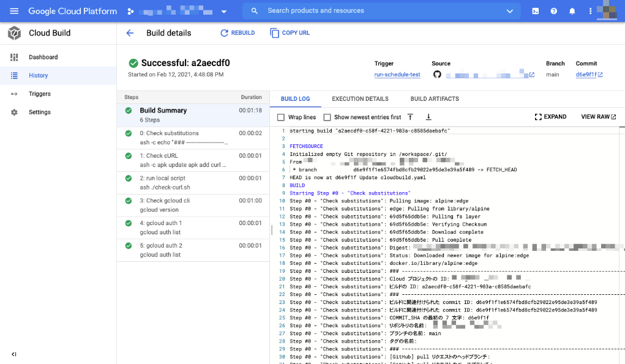Select step 2: run local script

click(x=193, y=183)
